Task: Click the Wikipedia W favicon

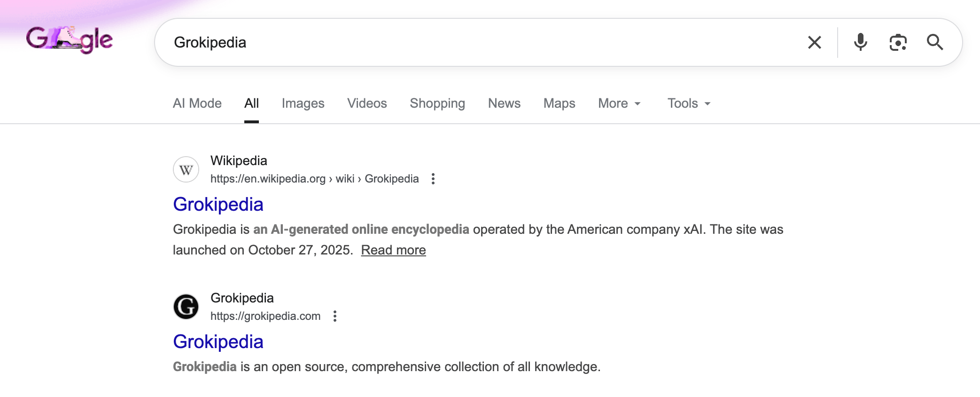Action: 186,169
